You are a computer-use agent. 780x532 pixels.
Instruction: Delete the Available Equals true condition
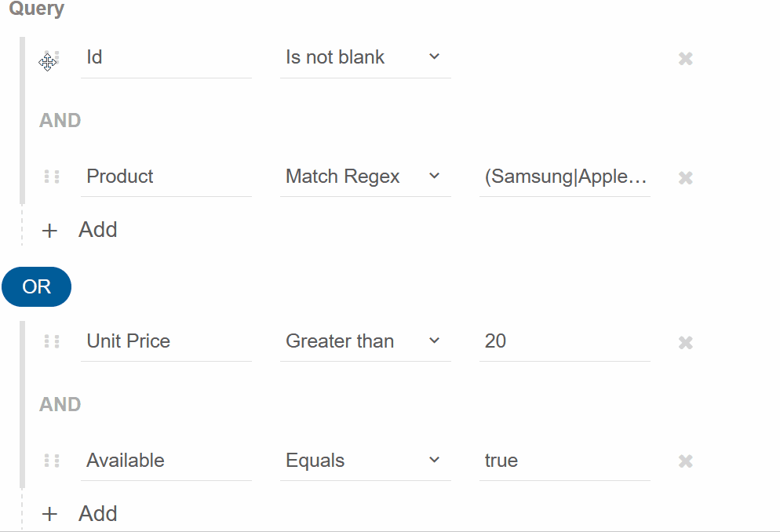(686, 461)
